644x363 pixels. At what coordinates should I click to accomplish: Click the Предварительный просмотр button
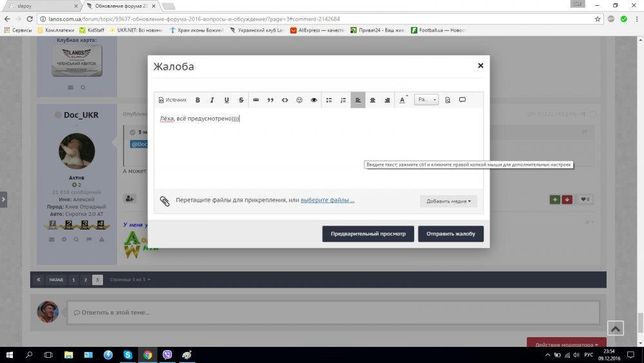368,234
